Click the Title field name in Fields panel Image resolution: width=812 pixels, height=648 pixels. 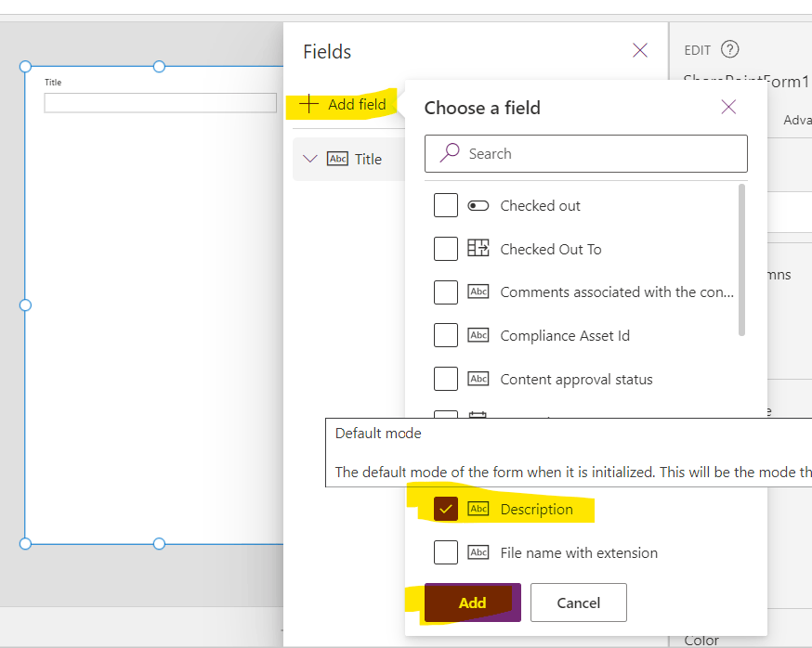click(368, 160)
